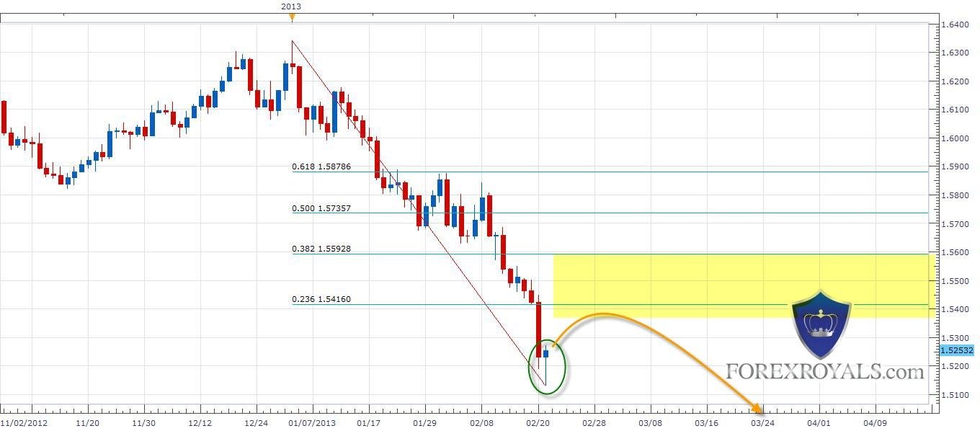Click the 1.5400 price axis label
980x431 pixels.
pyautogui.click(x=955, y=309)
